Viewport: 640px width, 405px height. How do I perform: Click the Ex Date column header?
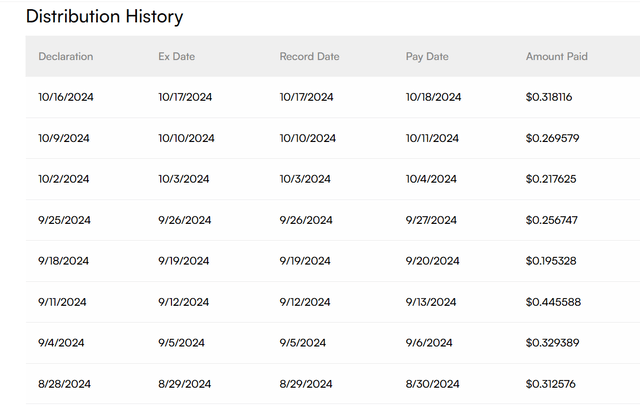(176, 57)
